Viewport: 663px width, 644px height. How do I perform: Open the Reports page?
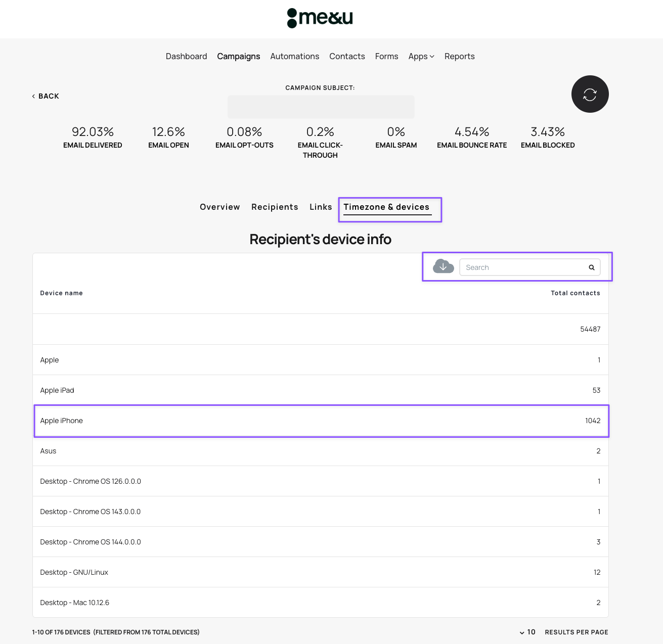point(459,56)
